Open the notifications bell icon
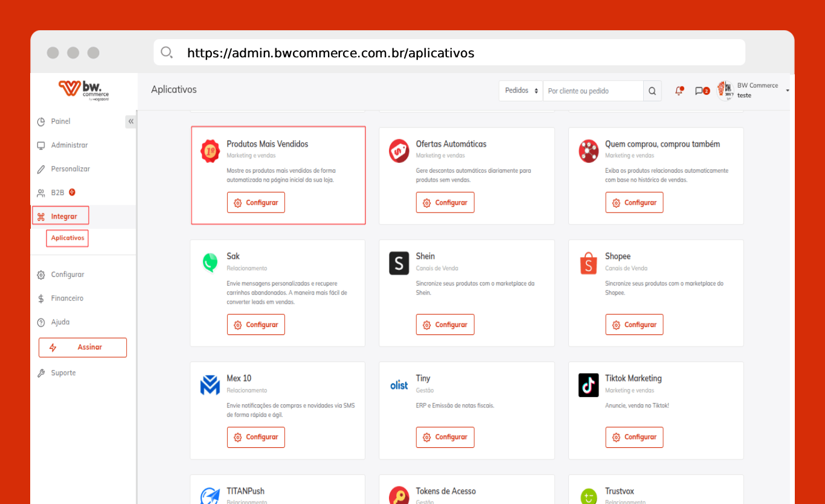825x504 pixels. (679, 91)
